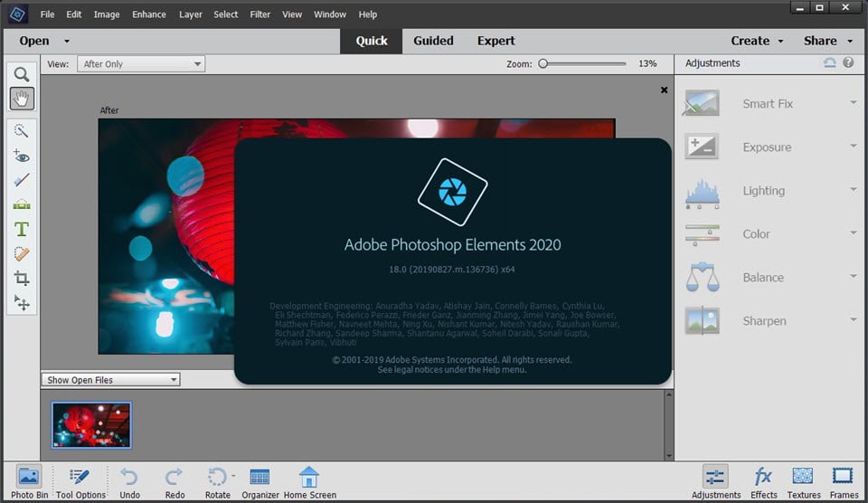Click the Smart Fix thumbnail icon
Viewport: 868px width, 503px height.
pos(702,103)
